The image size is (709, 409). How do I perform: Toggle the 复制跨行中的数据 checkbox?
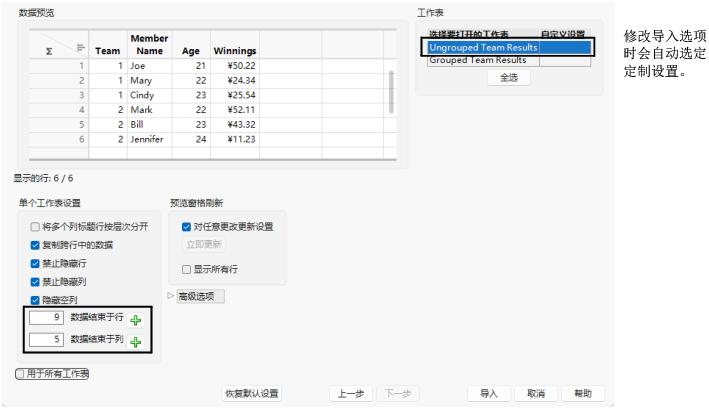[35, 245]
